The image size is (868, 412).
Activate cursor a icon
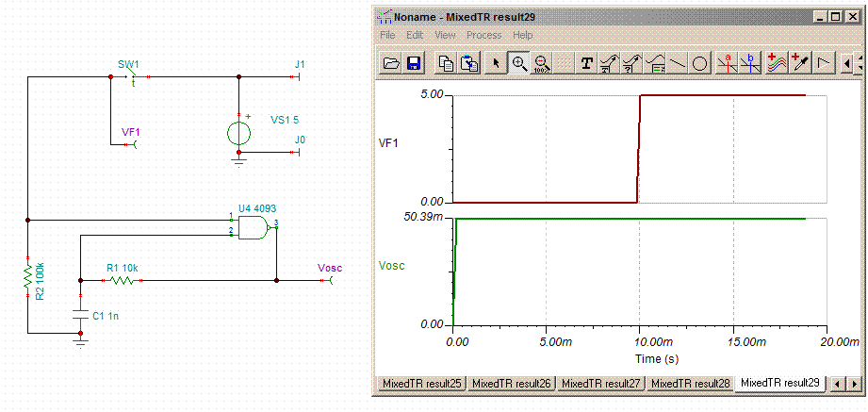[x=728, y=64]
